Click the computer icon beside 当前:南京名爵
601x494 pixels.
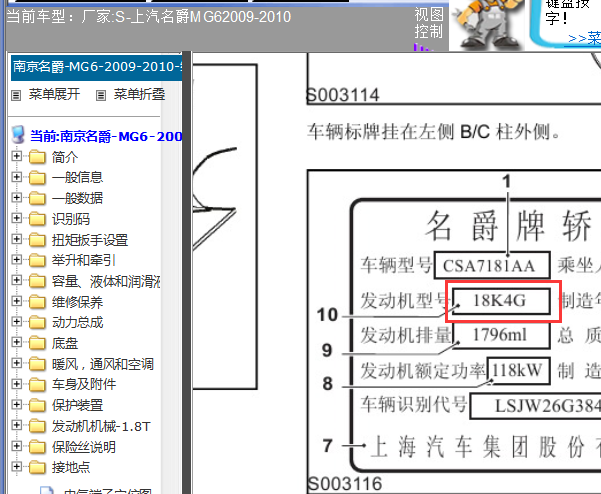click(x=18, y=135)
